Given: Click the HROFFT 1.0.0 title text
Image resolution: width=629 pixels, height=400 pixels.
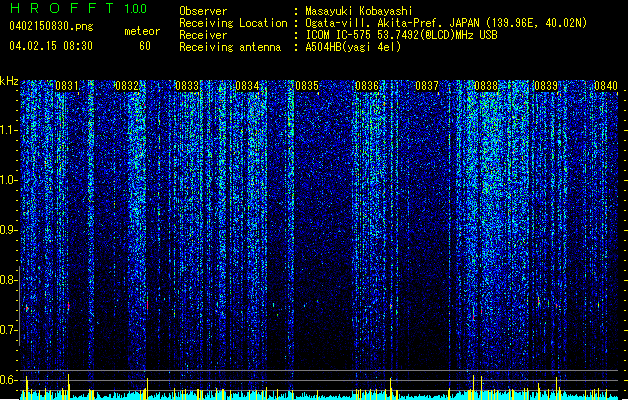Looking at the screenshot, I should click(x=78, y=8).
